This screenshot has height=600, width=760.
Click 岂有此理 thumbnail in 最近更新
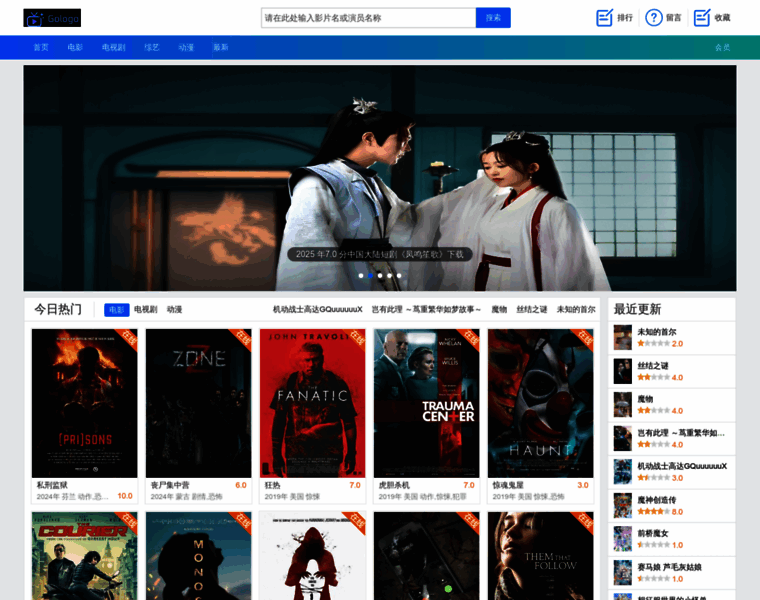pos(623,439)
